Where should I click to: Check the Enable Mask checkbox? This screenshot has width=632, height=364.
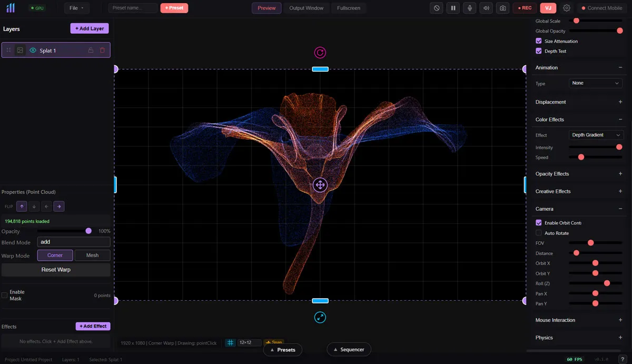[x=5, y=295]
